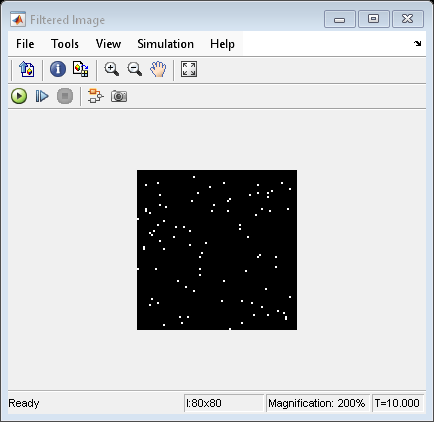This screenshot has height=422, width=434.
Task: Highlight the Simulink block icon
Action: point(96,96)
